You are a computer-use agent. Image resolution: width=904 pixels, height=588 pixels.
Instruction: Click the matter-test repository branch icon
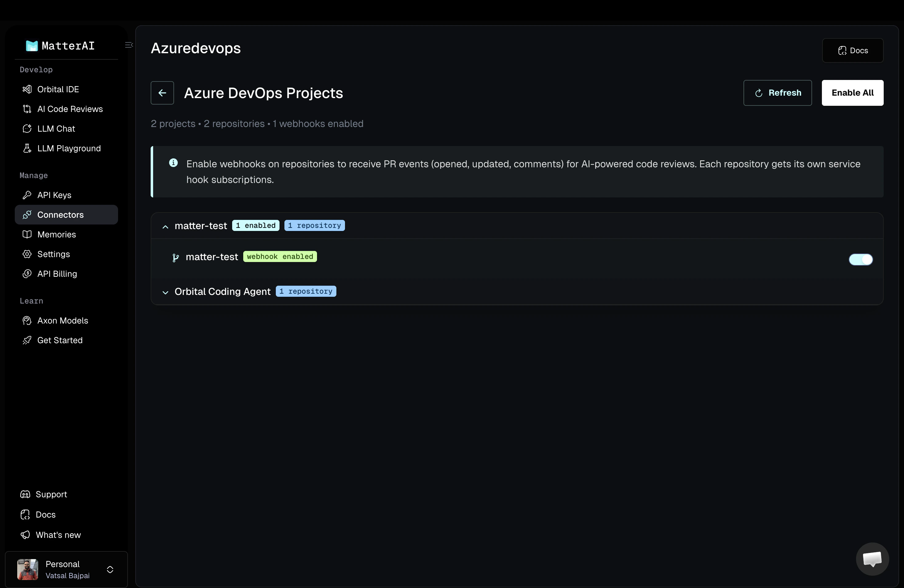(175, 258)
